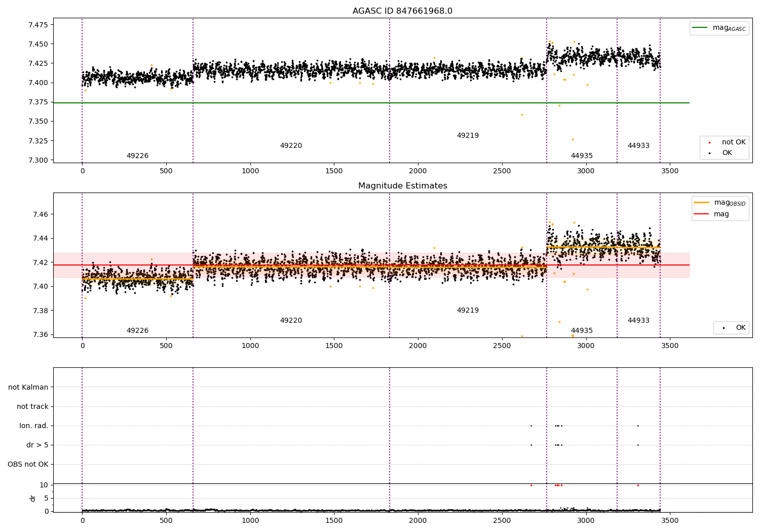Click the dr axis tick label 5

[x=46, y=498]
